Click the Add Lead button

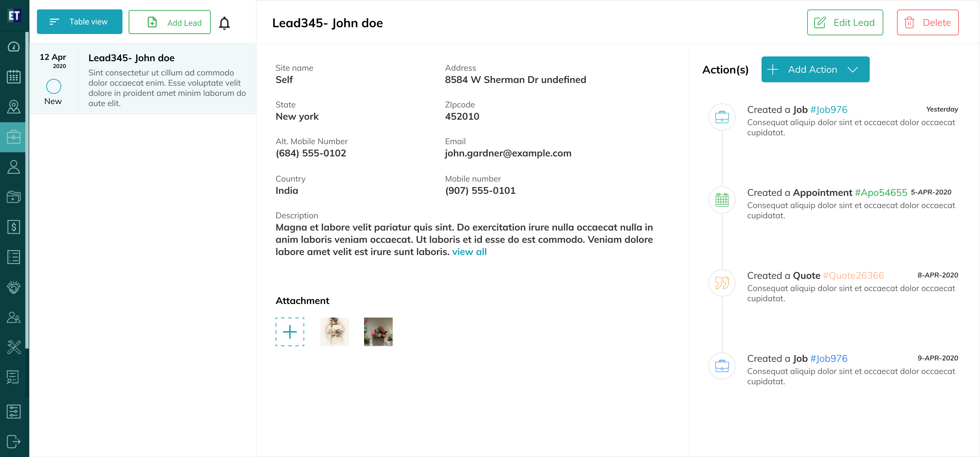pos(170,22)
